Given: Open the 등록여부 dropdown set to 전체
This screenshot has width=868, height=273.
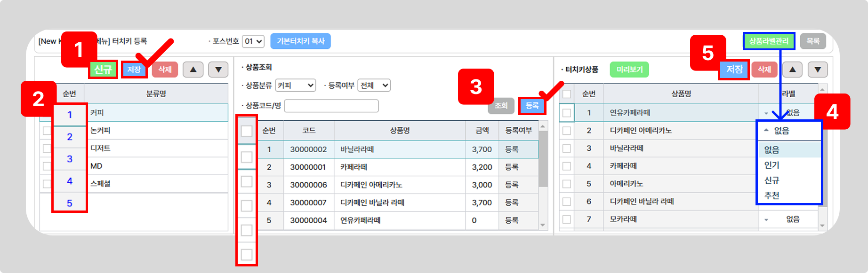Looking at the screenshot, I should [374, 86].
